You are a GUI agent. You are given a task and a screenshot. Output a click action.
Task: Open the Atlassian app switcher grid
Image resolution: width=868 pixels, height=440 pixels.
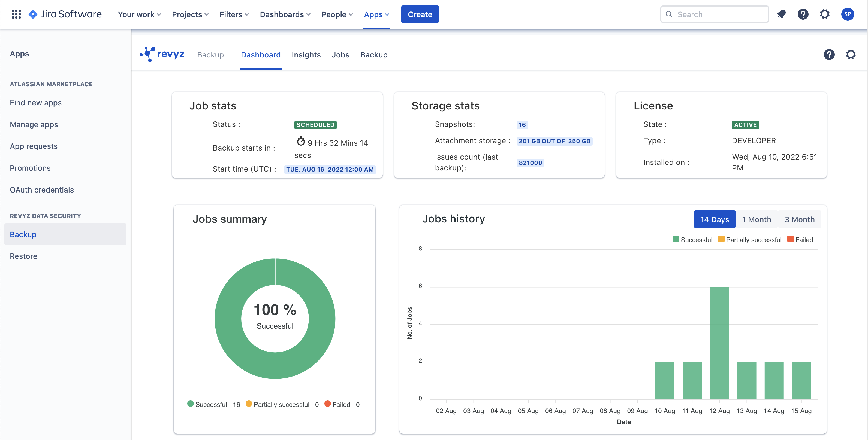click(16, 14)
